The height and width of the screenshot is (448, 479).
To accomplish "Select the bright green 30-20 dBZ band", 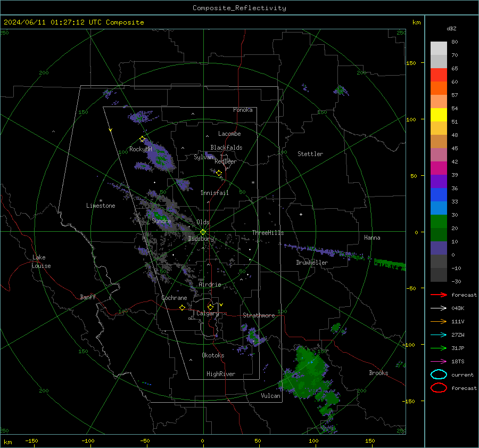I will point(439,222).
